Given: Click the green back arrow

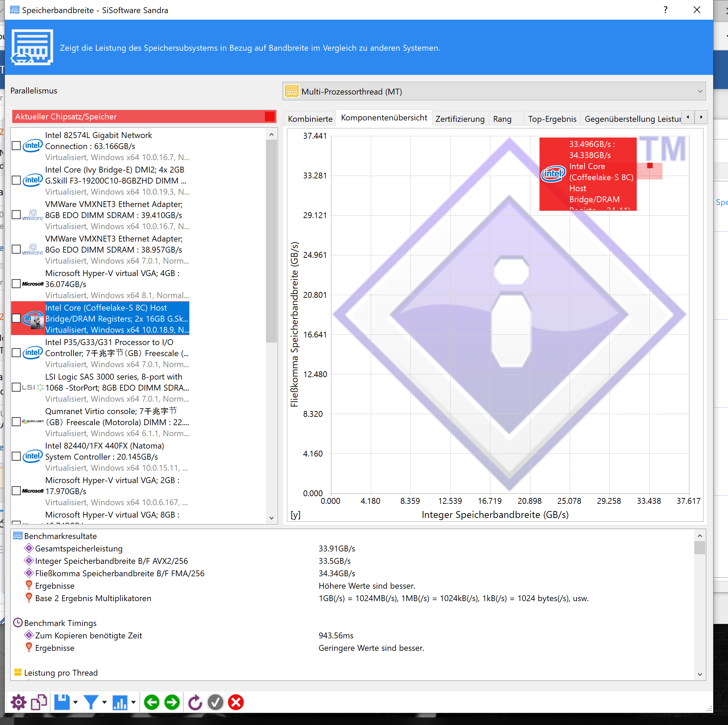Looking at the screenshot, I should coord(152,702).
